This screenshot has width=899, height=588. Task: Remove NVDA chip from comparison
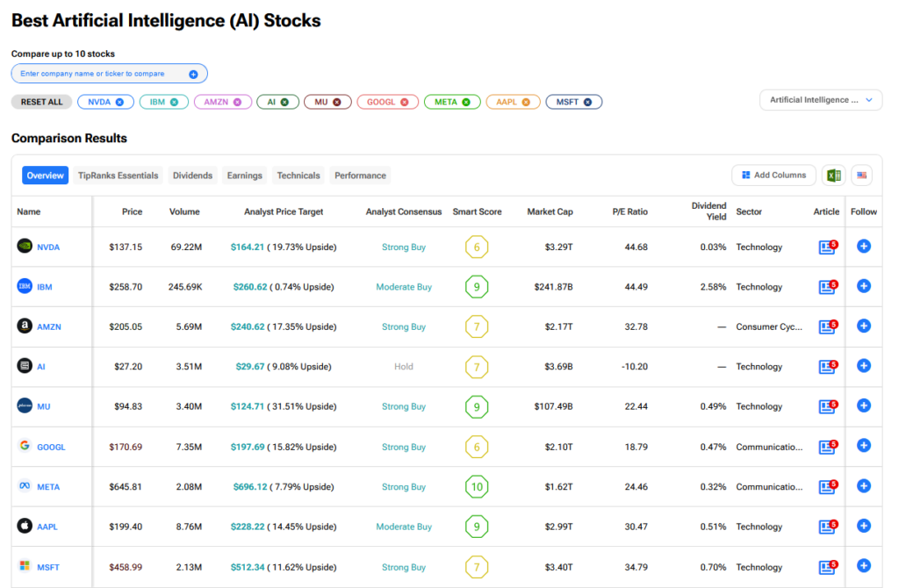pyautogui.click(x=119, y=102)
